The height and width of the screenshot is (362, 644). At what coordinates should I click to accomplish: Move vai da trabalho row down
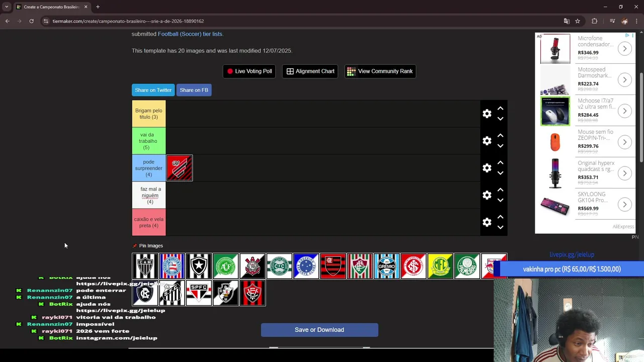point(500,146)
